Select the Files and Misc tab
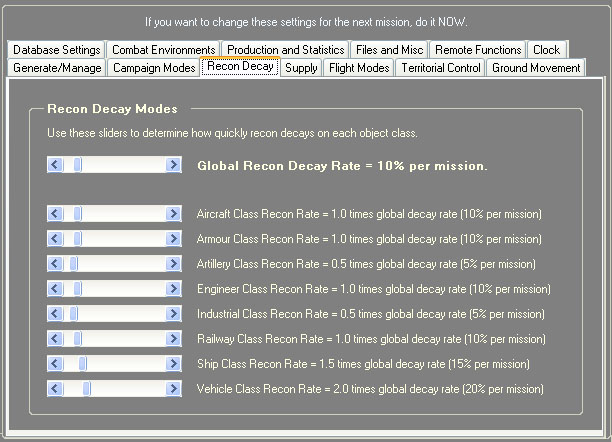Image resolution: width=612 pixels, height=442 pixels. [x=389, y=49]
